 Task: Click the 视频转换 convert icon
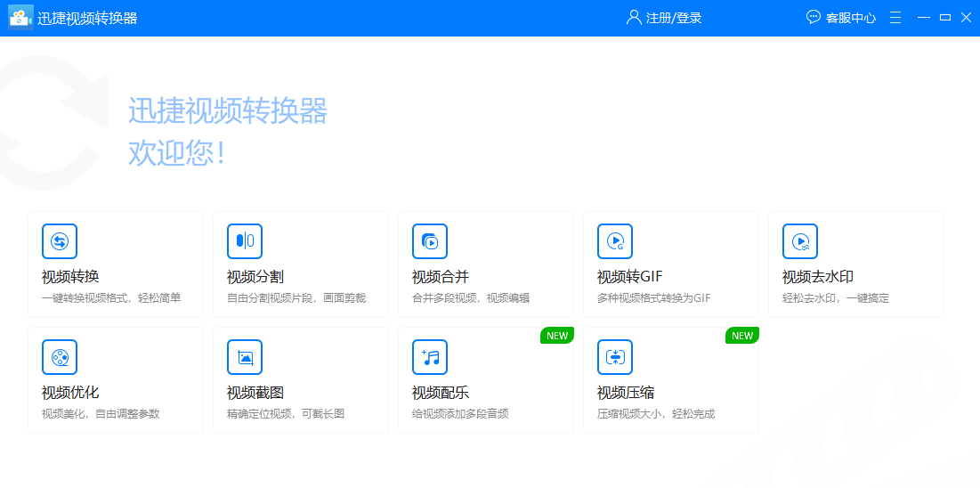point(60,241)
